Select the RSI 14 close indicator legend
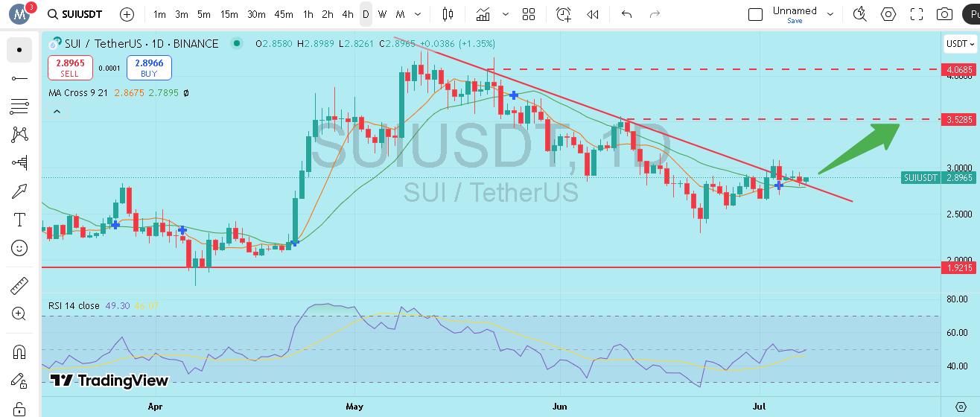 click(74, 305)
